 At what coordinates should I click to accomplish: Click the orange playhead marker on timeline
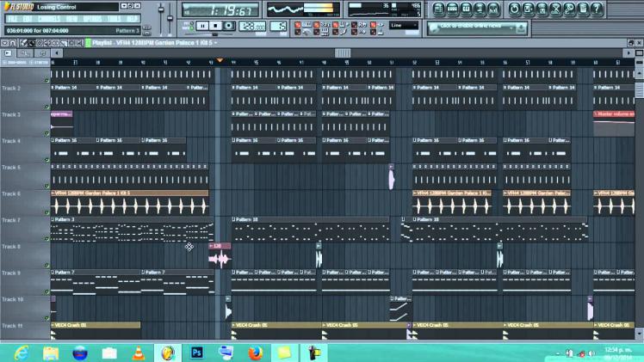click(x=220, y=60)
